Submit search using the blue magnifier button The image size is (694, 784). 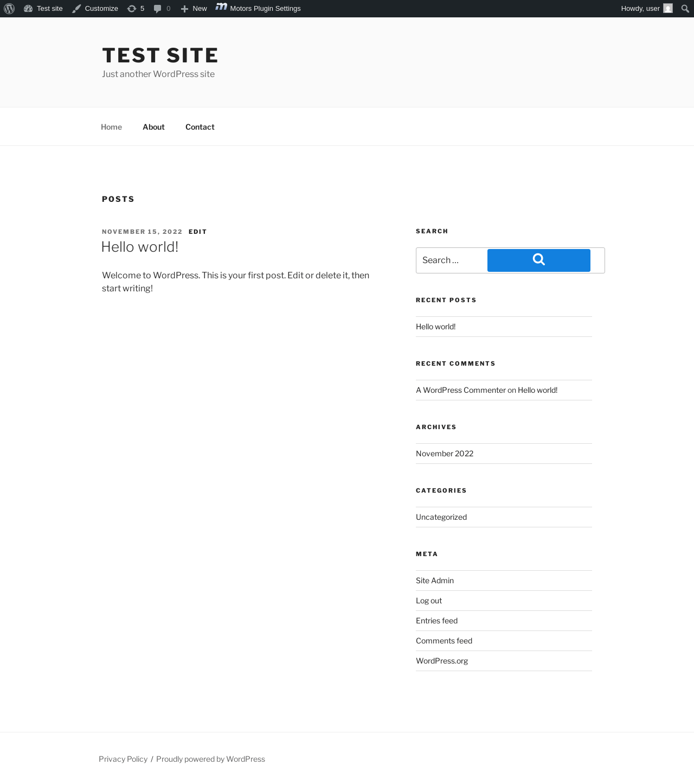click(539, 260)
